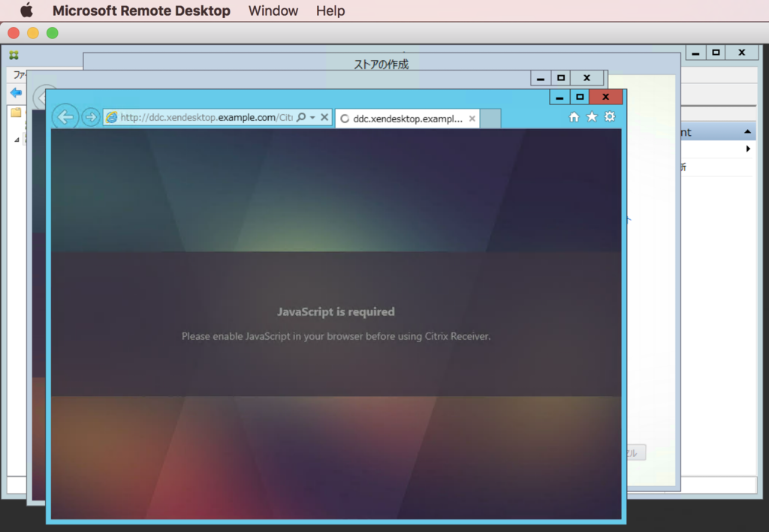Maximize the Internet Explorer window

click(580, 97)
